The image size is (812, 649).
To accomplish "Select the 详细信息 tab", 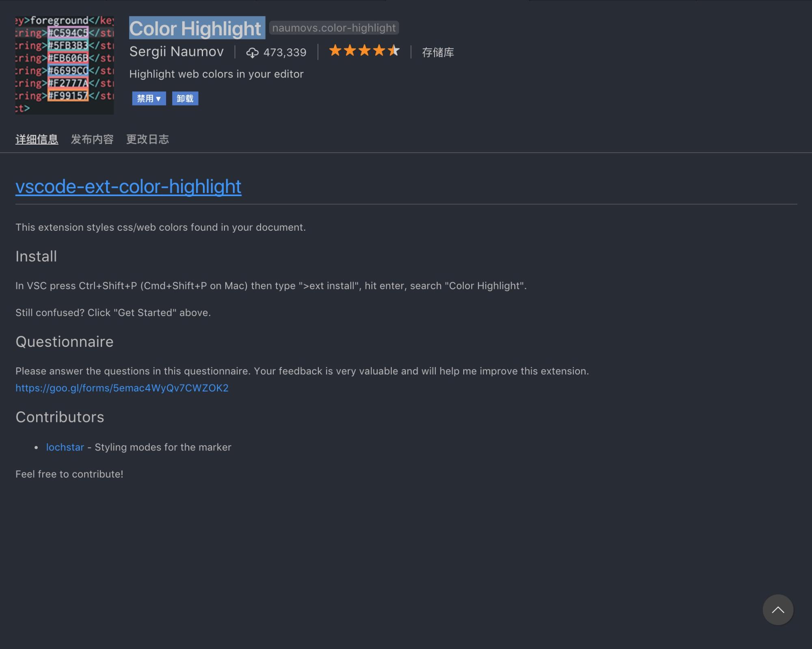I will (x=37, y=139).
